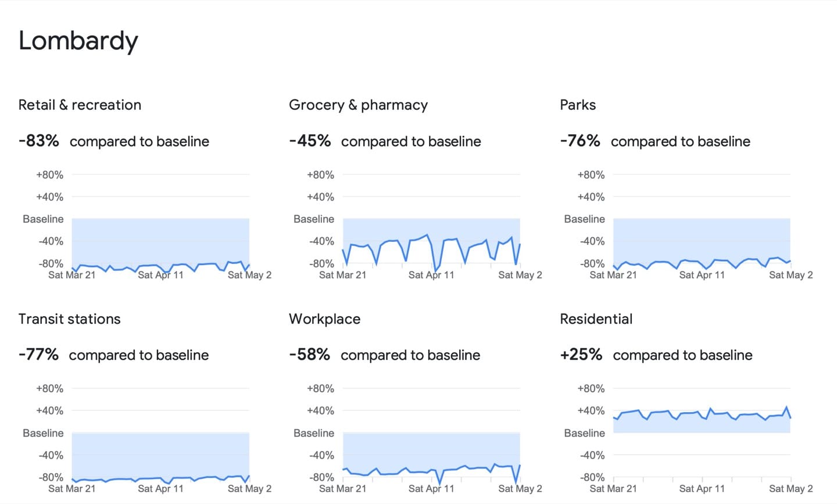The height and width of the screenshot is (504, 837).
Task: Click the Grocery & pharmacy section title
Action: 358,105
